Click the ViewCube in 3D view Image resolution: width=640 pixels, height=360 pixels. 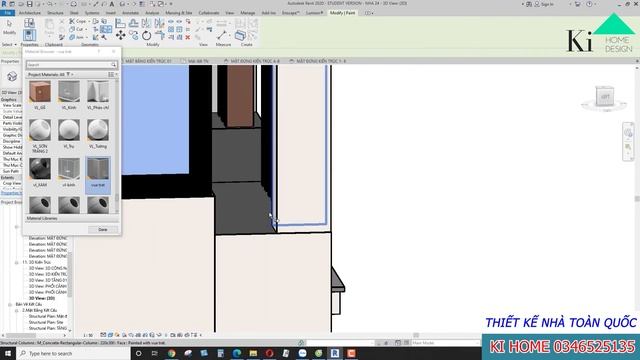[604, 96]
